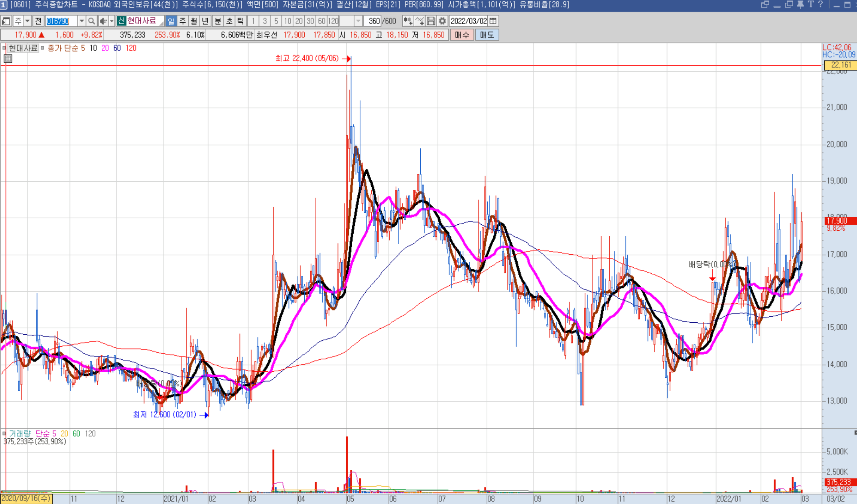Select the weekly 주 chart period
The image size is (857, 504).
click(x=183, y=21)
